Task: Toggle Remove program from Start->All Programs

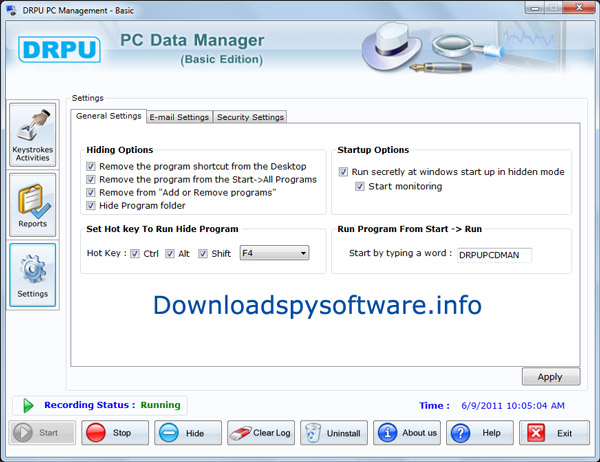Action: point(91,180)
